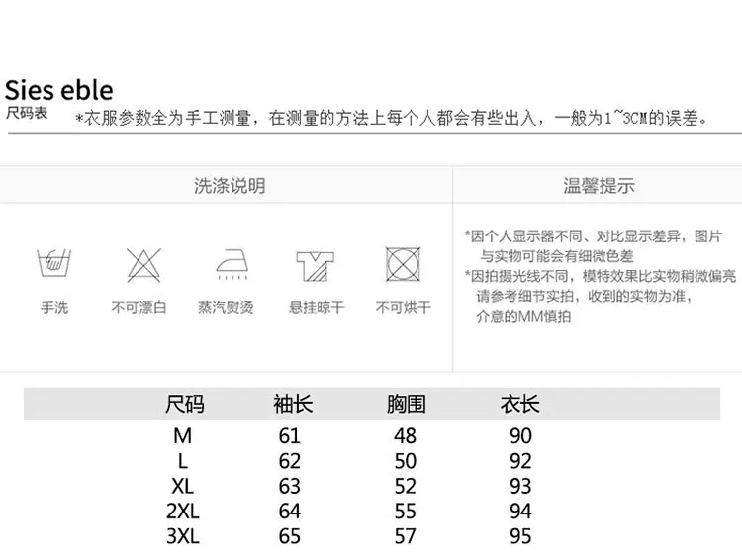The height and width of the screenshot is (560, 742).
Task: Click the 悬挂晾干 label
Action: coord(317,308)
